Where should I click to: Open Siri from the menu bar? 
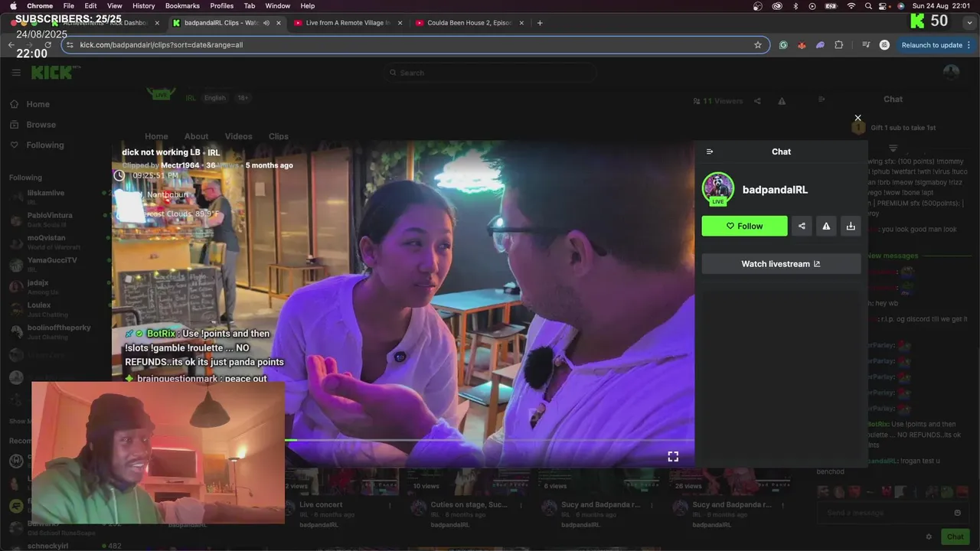[900, 5]
